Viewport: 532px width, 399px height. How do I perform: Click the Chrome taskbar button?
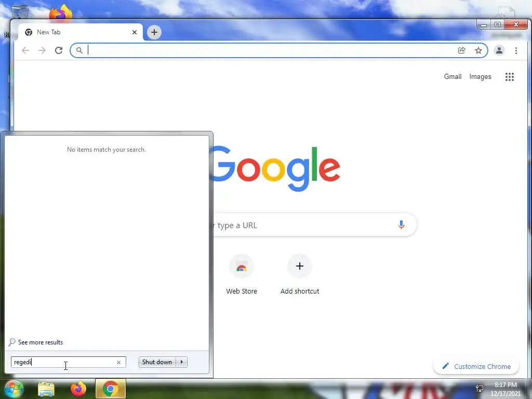pyautogui.click(x=111, y=389)
